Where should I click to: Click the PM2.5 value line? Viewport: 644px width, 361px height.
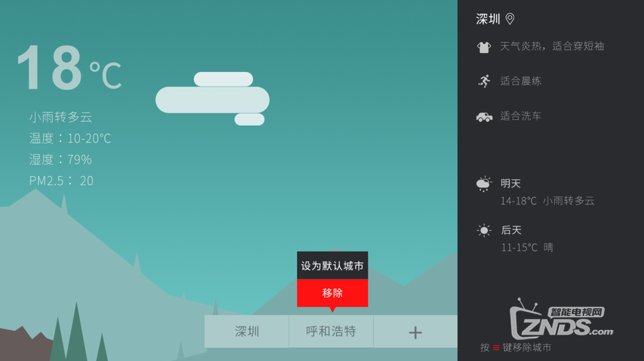pos(61,180)
